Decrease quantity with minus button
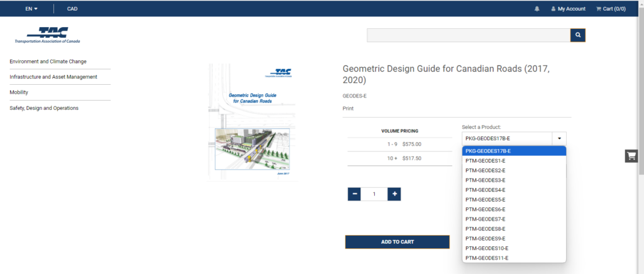Image resolution: width=644 pixels, height=274 pixels. pos(354,194)
